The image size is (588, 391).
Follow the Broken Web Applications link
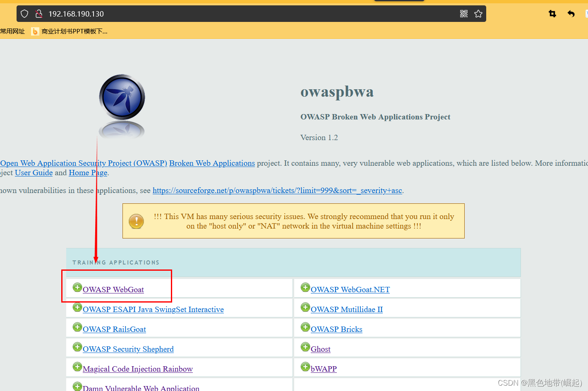point(212,163)
